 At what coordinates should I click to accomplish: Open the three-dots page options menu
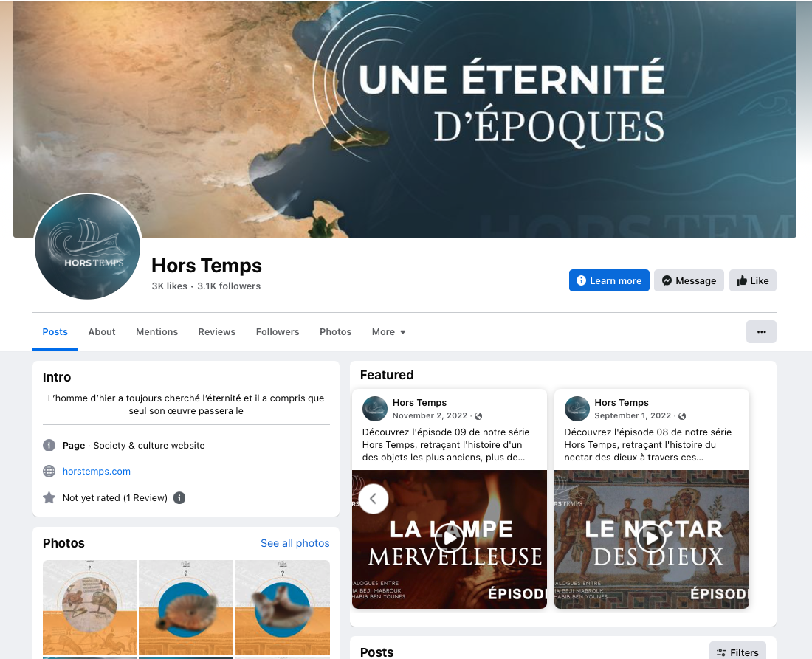coord(761,332)
